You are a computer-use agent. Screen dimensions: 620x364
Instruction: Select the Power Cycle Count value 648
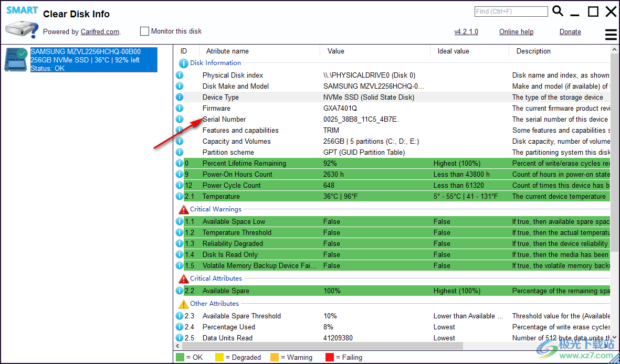(329, 185)
